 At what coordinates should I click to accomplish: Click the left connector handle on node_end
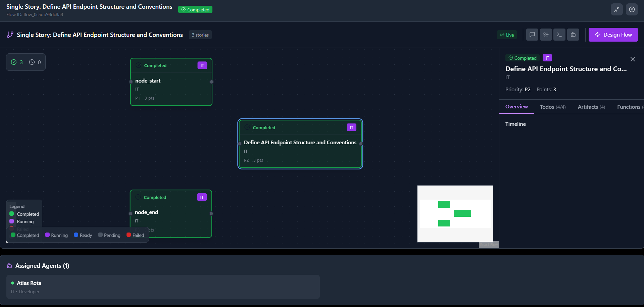[x=131, y=214]
